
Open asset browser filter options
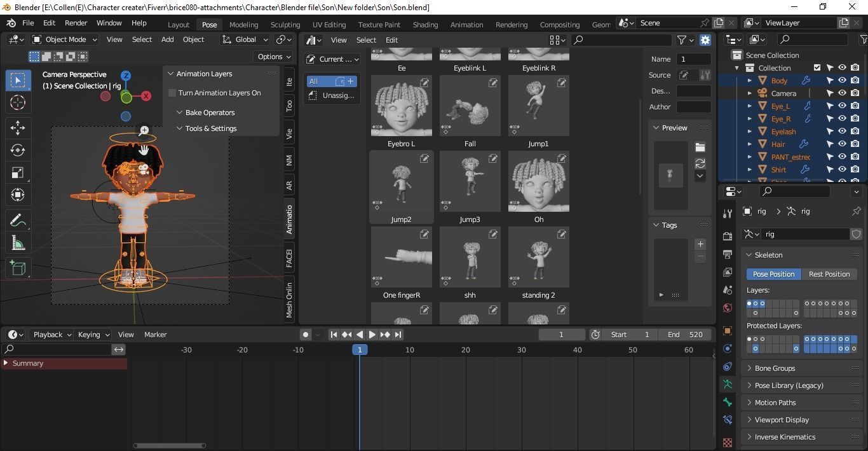click(x=685, y=40)
